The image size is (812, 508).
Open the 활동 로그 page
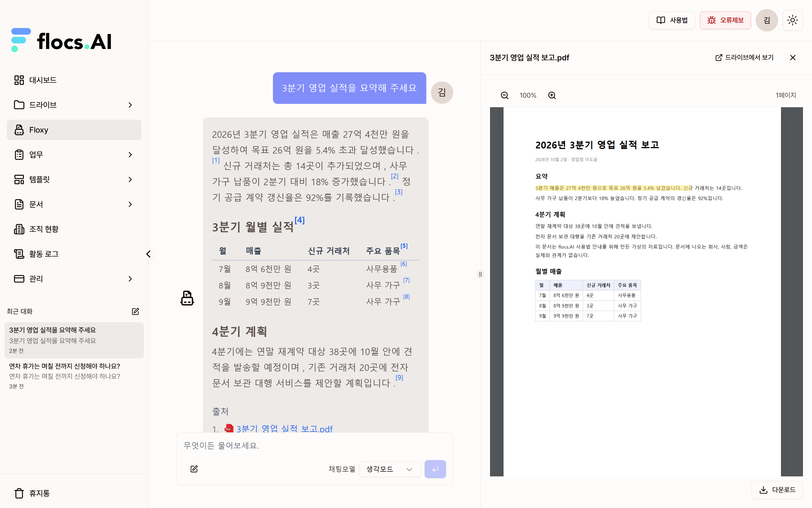74,254
